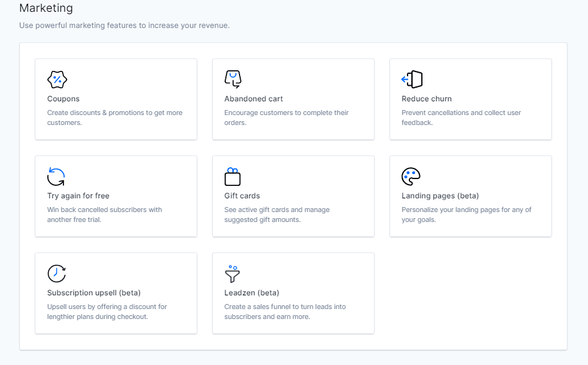Click the Coupons percent badge icon
Viewport: 588px width, 365px height.
(x=57, y=80)
